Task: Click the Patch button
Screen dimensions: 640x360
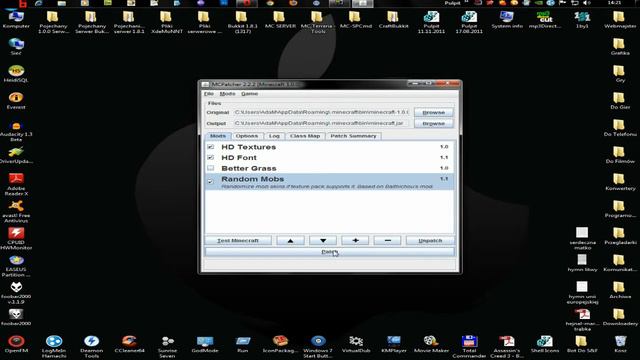Action: [329, 252]
